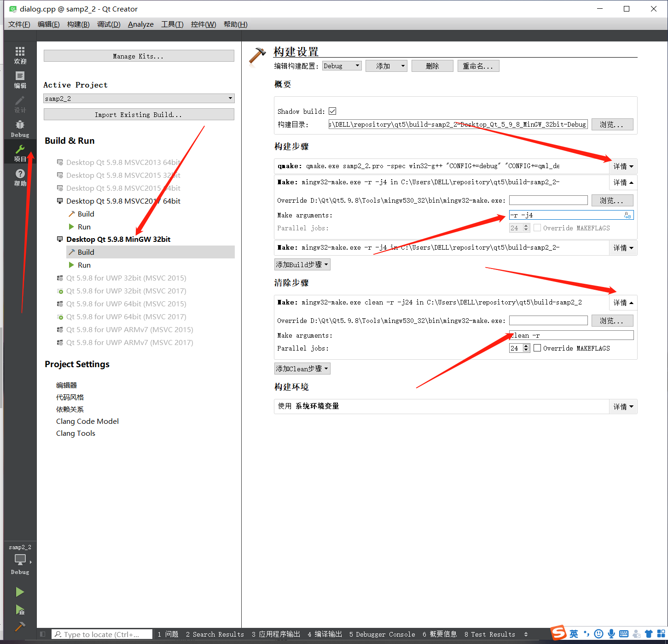Open the samp2_2 kit selector monitor icon

coord(20,559)
